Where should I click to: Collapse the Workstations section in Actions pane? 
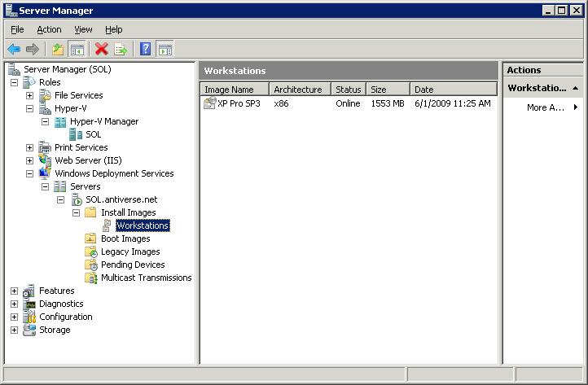tap(575, 88)
